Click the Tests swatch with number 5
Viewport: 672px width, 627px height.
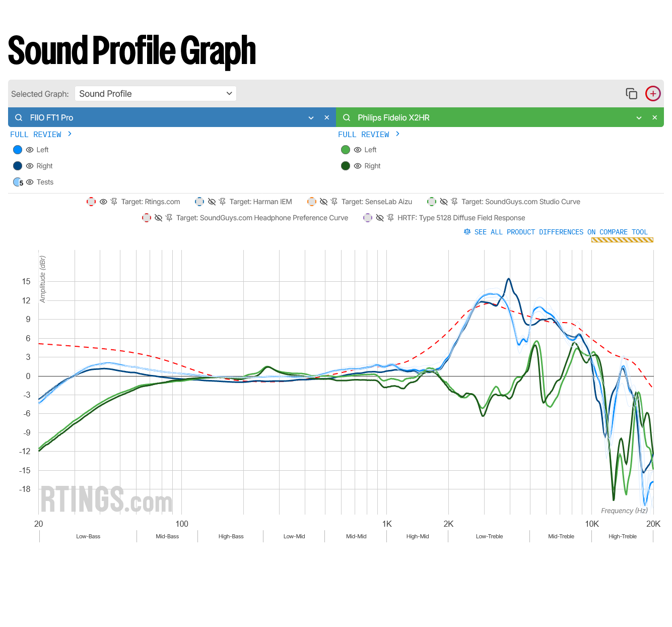tap(18, 182)
